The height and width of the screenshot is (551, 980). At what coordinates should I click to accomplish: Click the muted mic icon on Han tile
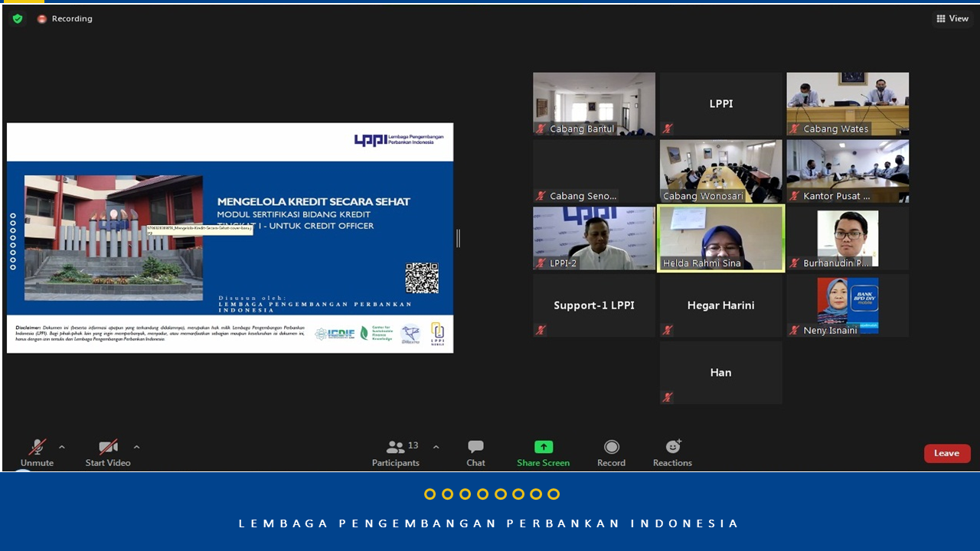coord(668,397)
